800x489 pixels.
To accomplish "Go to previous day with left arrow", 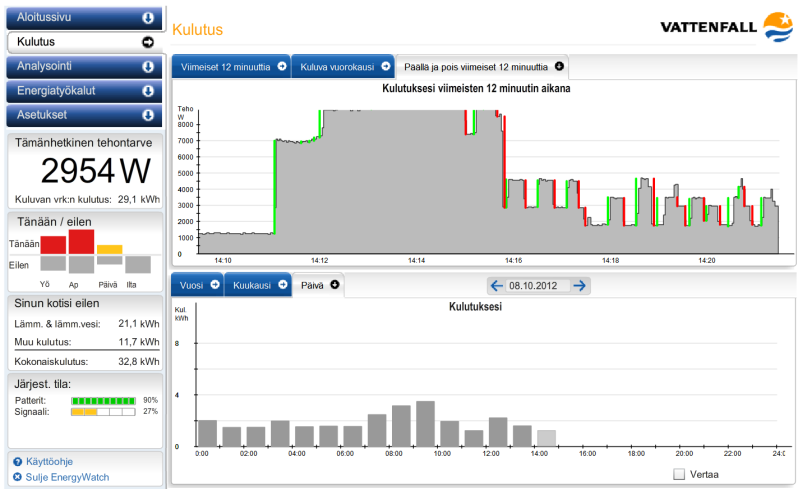I will click(x=496, y=286).
